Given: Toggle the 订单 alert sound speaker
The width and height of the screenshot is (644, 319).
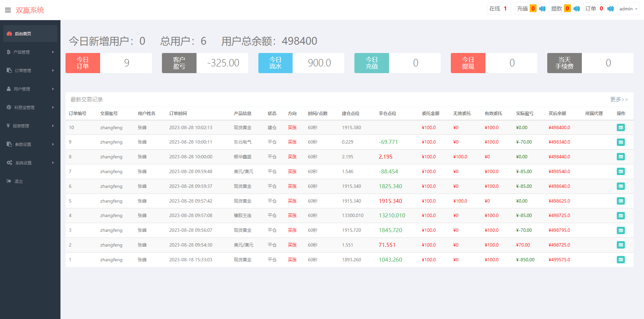Looking at the screenshot, I should 611,9.
